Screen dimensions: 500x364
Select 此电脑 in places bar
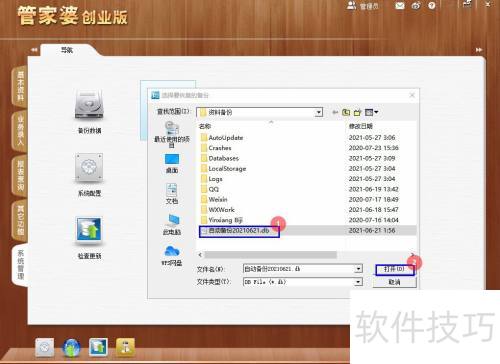(x=172, y=225)
